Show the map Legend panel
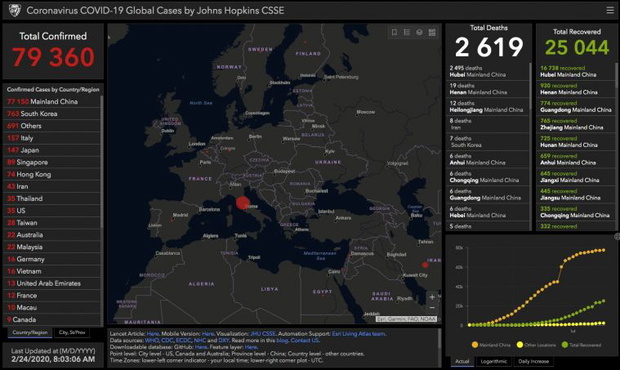Image resolution: width=620 pixels, height=370 pixels. [x=407, y=32]
